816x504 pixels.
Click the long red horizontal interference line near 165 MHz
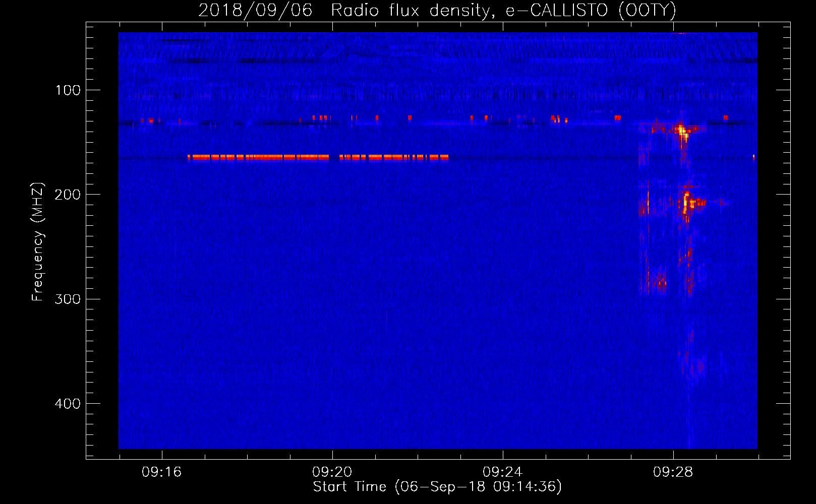pos(318,157)
